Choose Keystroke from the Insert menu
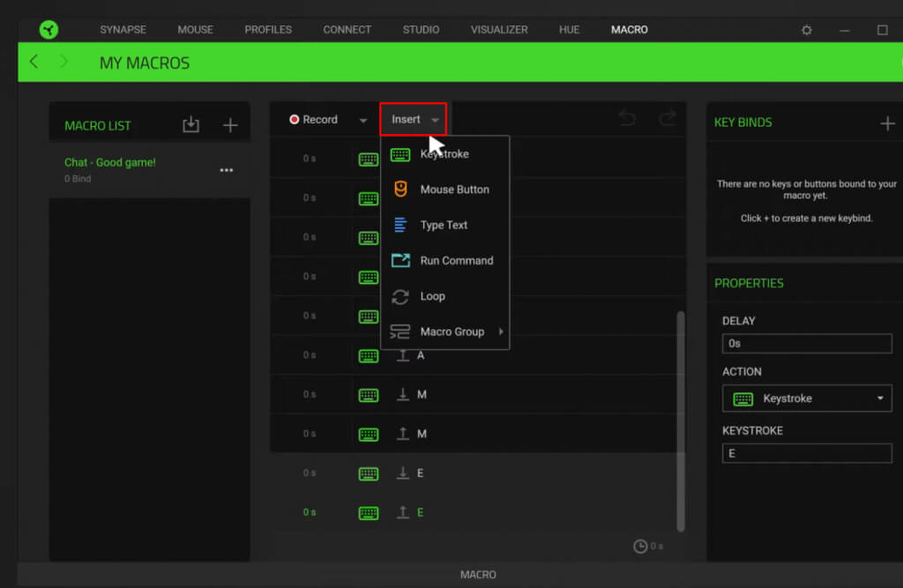903x588 pixels. point(445,154)
